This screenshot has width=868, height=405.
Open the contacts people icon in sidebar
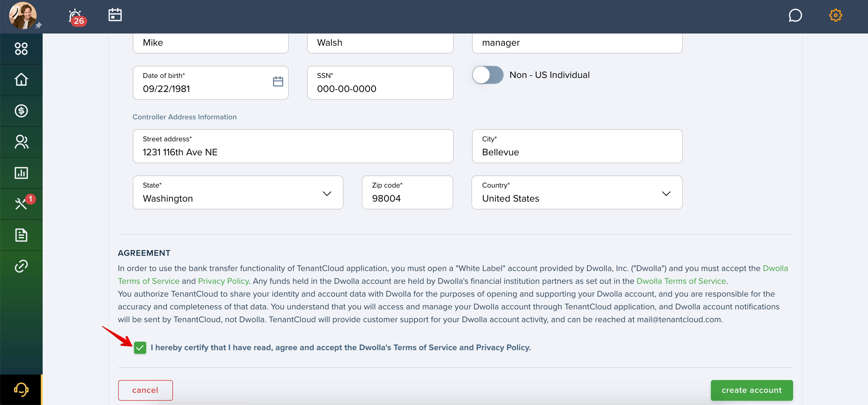click(21, 142)
